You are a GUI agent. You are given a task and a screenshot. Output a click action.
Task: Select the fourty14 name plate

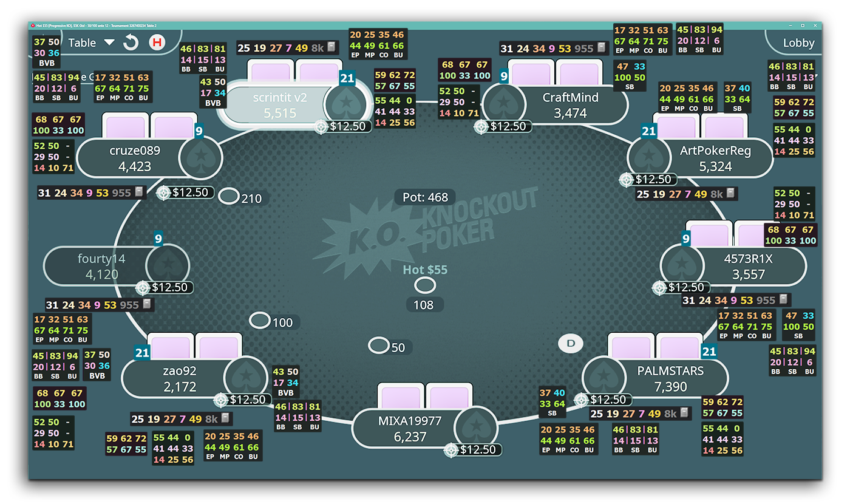click(116, 266)
